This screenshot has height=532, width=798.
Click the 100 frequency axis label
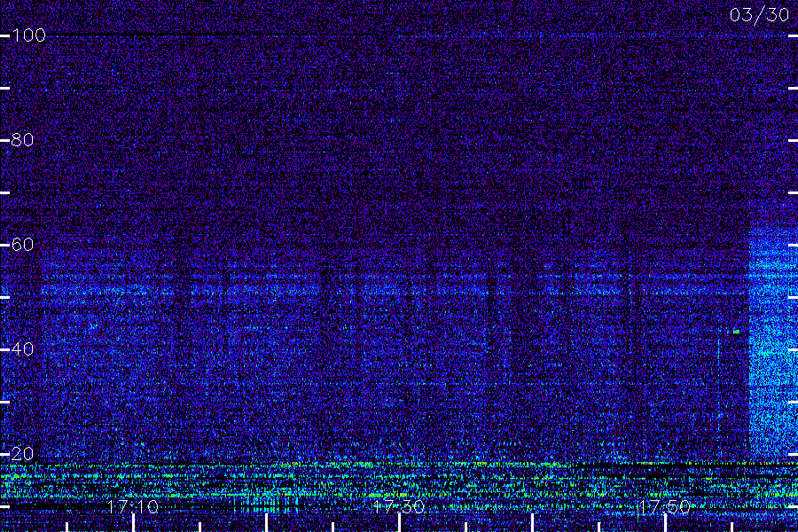(28, 35)
